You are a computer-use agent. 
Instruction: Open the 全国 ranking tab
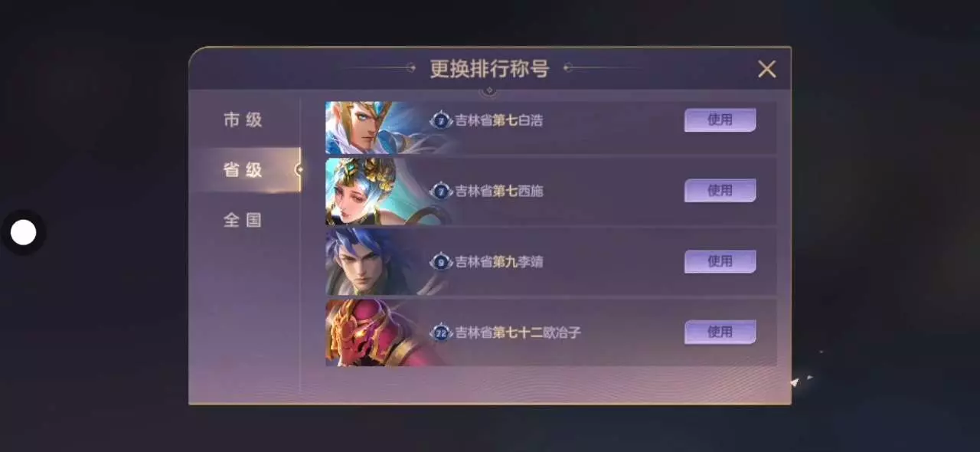[243, 221]
